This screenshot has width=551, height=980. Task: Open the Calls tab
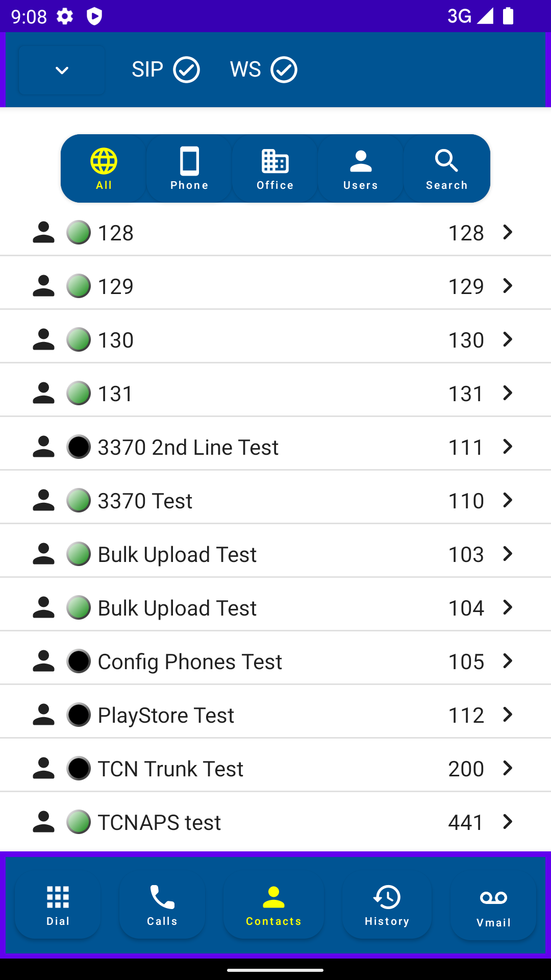coord(162,905)
